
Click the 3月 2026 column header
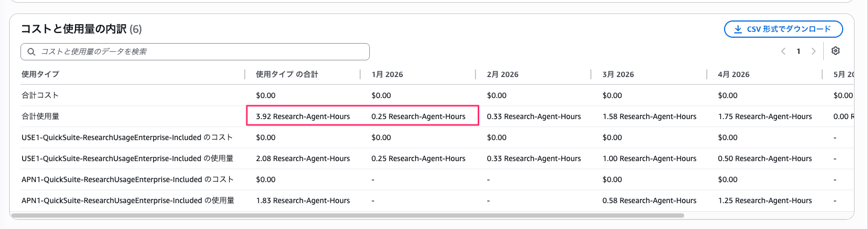pyautogui.click(x=618, y=74)
